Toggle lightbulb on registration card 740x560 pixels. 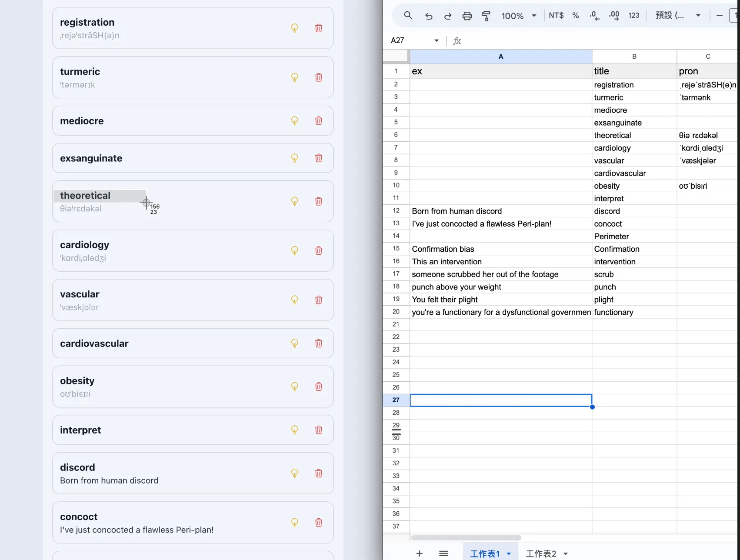pos(294,28)
